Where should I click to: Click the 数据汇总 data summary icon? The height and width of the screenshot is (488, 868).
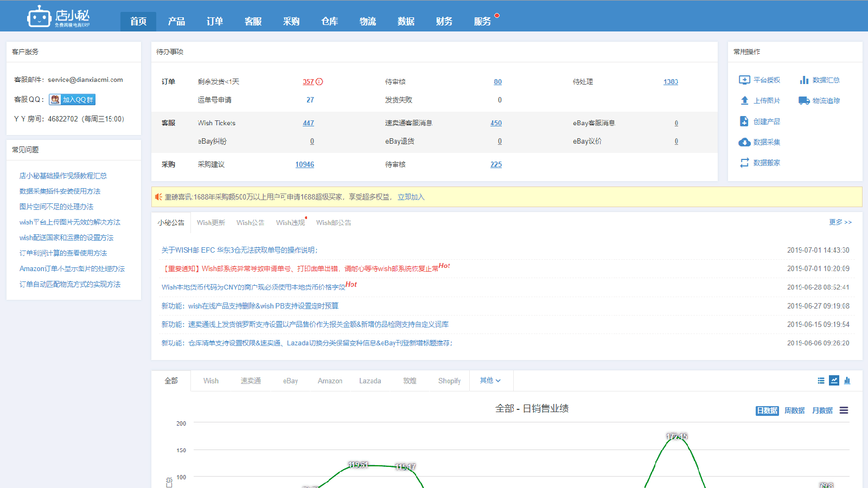pos(805,80)
